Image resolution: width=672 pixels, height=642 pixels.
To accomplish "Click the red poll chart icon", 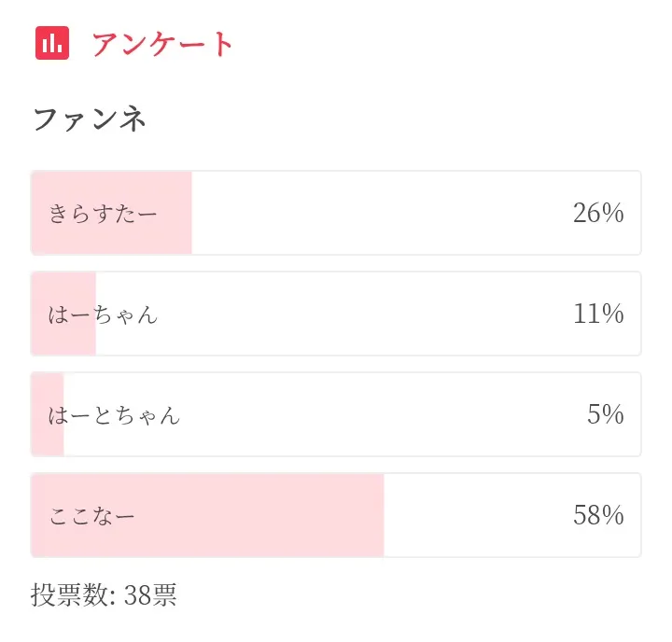I will 52,43.
